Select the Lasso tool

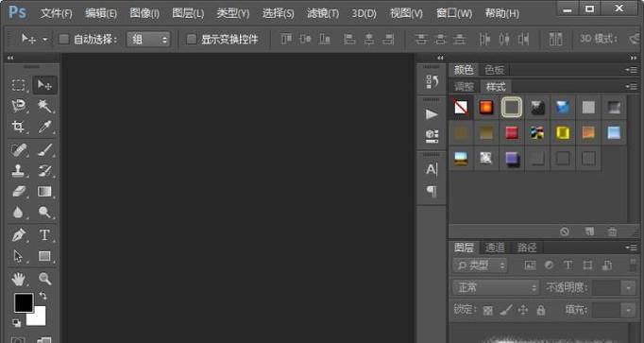click(x=19, y=106)
